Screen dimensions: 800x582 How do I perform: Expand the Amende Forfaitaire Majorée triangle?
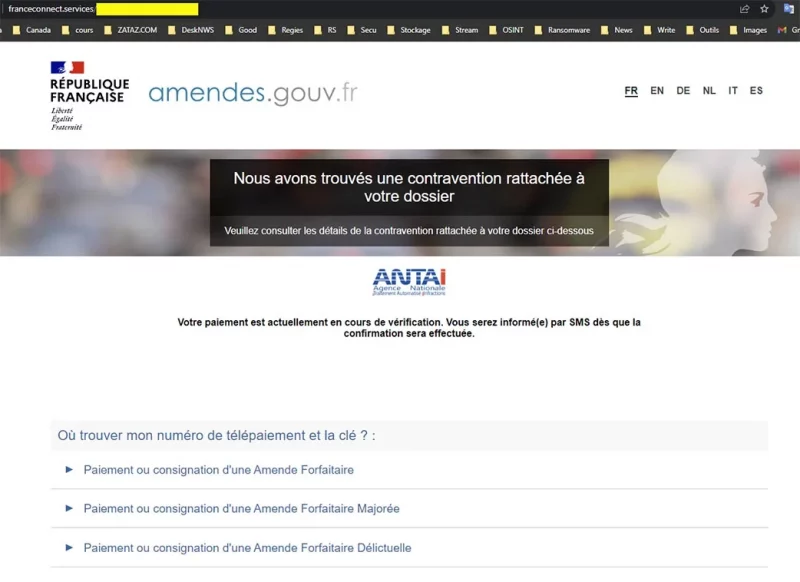pyautogui.click(x=69, y=508)
